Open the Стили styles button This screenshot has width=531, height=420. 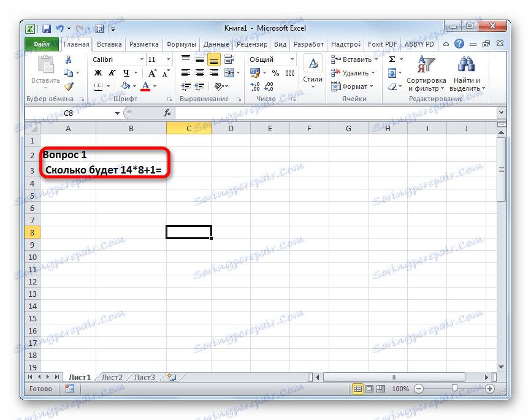313,73
